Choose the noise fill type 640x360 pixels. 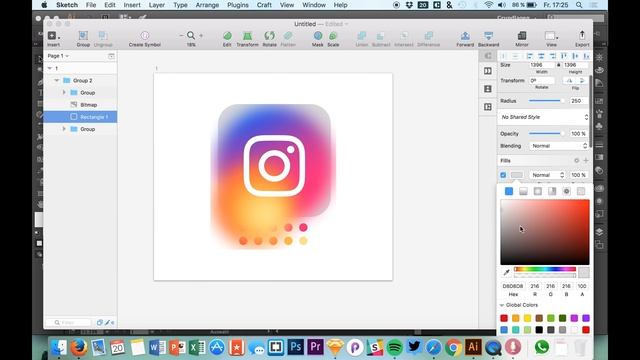click(581, 191)
